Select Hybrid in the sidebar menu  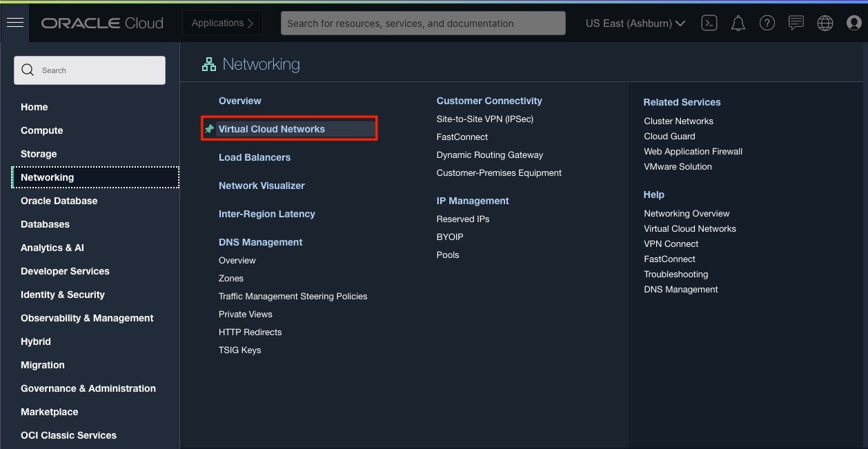36,341
